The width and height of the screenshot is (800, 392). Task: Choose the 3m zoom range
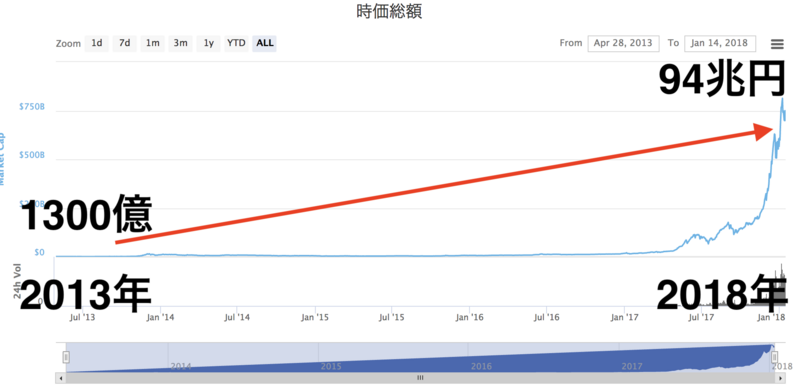click(180, 43)
